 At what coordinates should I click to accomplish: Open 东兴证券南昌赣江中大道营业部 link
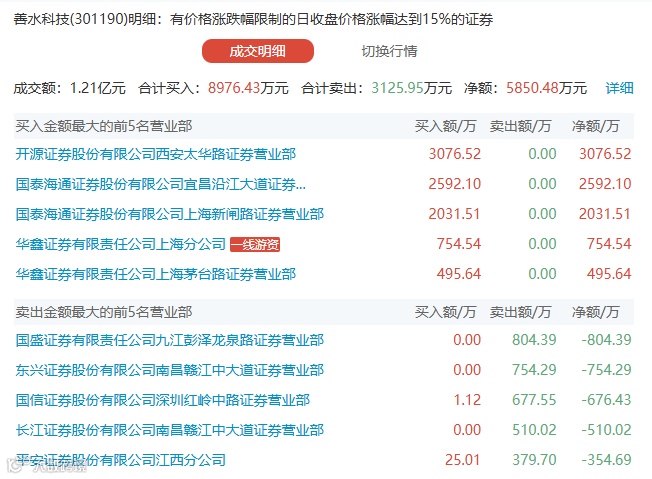170,370
